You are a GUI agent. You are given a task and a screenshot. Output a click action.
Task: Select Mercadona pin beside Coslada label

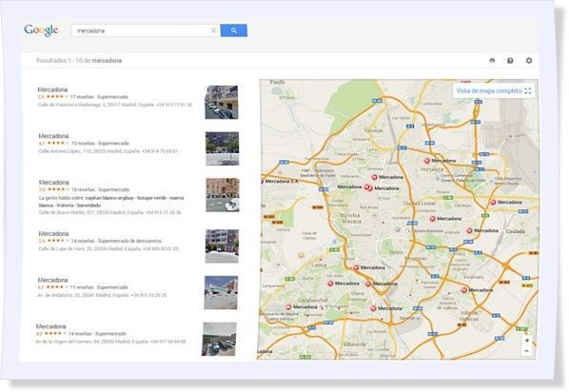click(470, 231)
